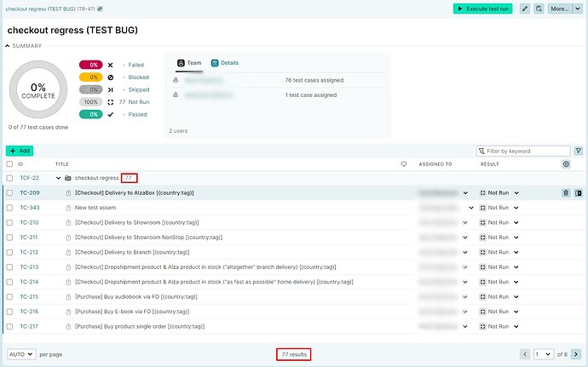Click "[Purchase] Buy audiobook via FO" title
Image resolution: width=588 pixels, height=367 pixels.
coord(136,297)
